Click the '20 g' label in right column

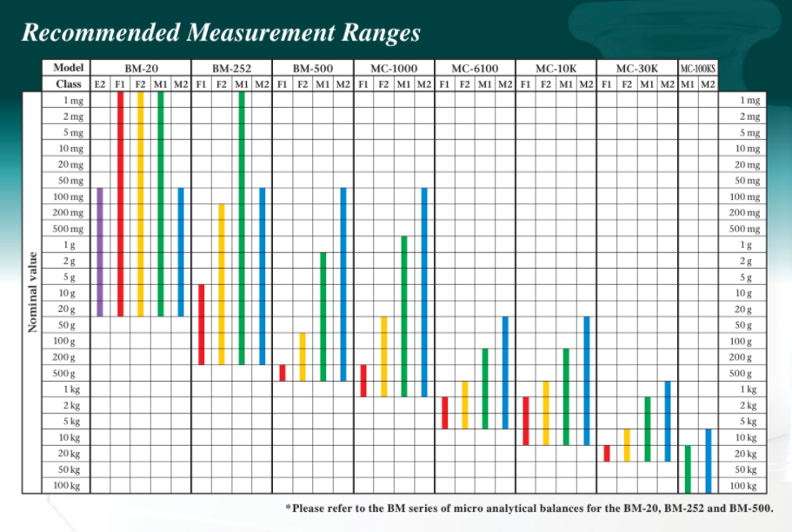tap(743, 309)
